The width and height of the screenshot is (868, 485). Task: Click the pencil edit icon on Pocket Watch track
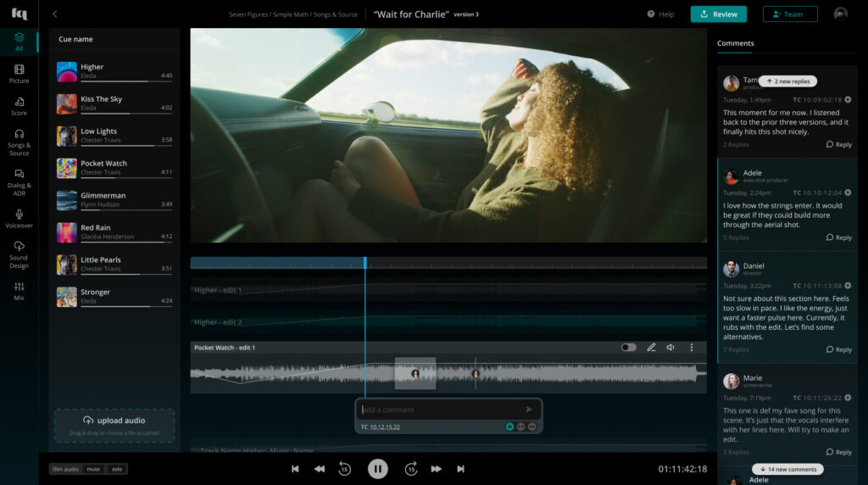tap(651, 348)
